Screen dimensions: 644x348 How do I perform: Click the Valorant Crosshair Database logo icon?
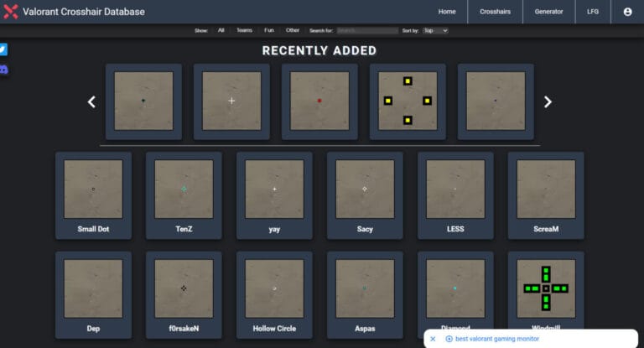[x=11, y=12]
